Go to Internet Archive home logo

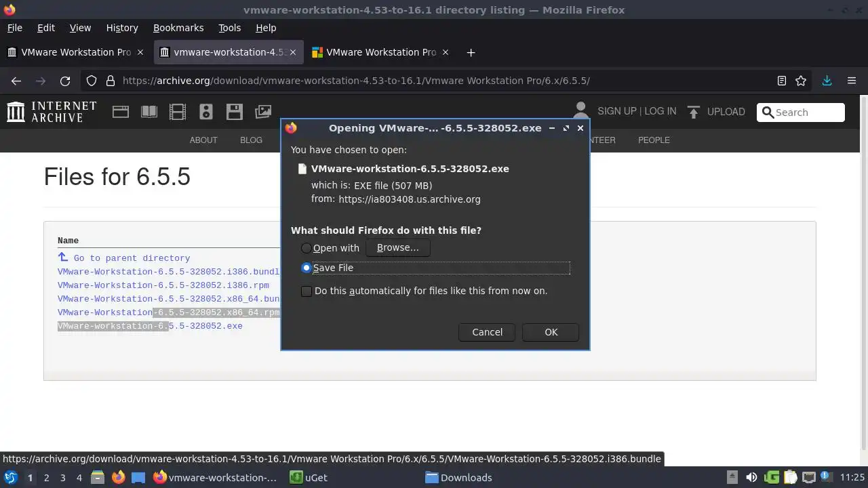(52, 112)
